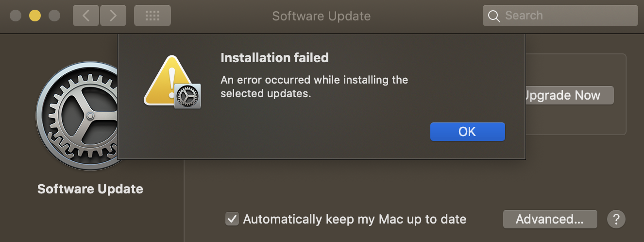Go back with the left chevron button

tap(86, 16)
